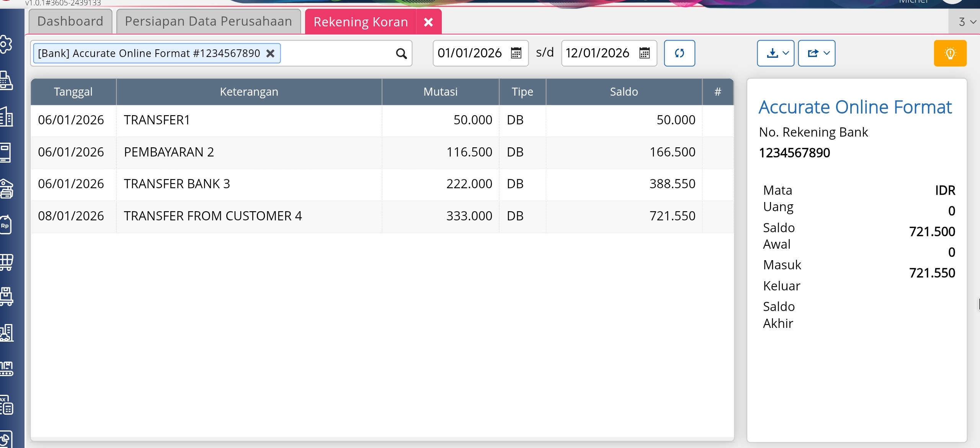
Task: Click the shopping cart sidebar icon
Action: [x=6, y=262]
